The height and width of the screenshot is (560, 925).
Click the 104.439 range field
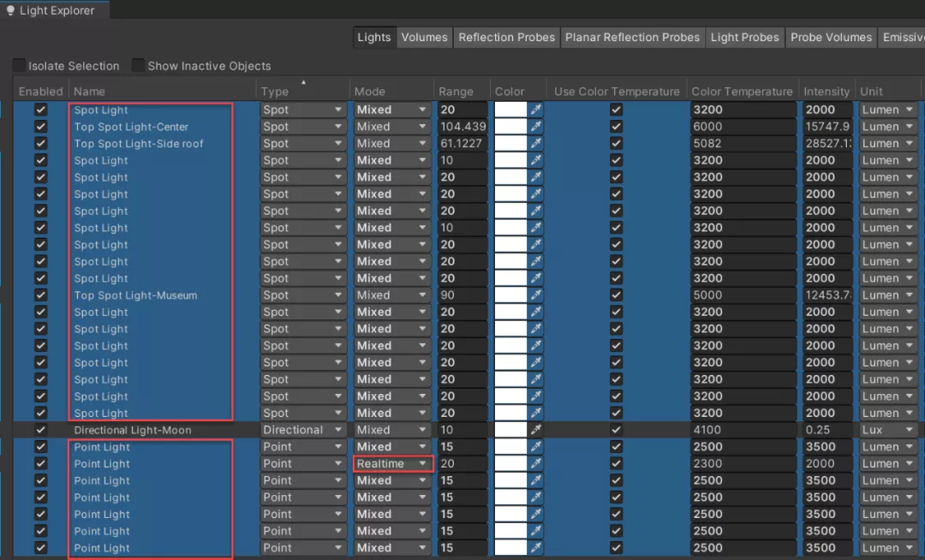pos(463,126)
